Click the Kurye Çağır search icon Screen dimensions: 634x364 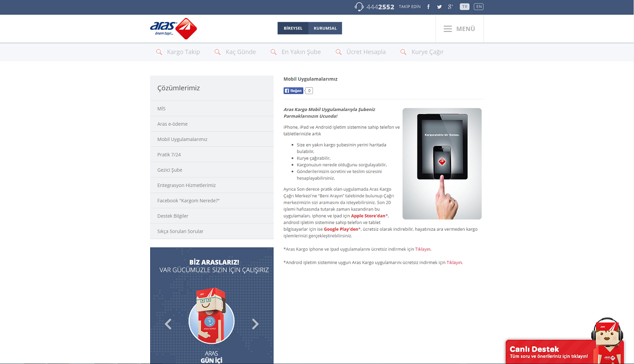pyautogui.click(x=403, y=52)
